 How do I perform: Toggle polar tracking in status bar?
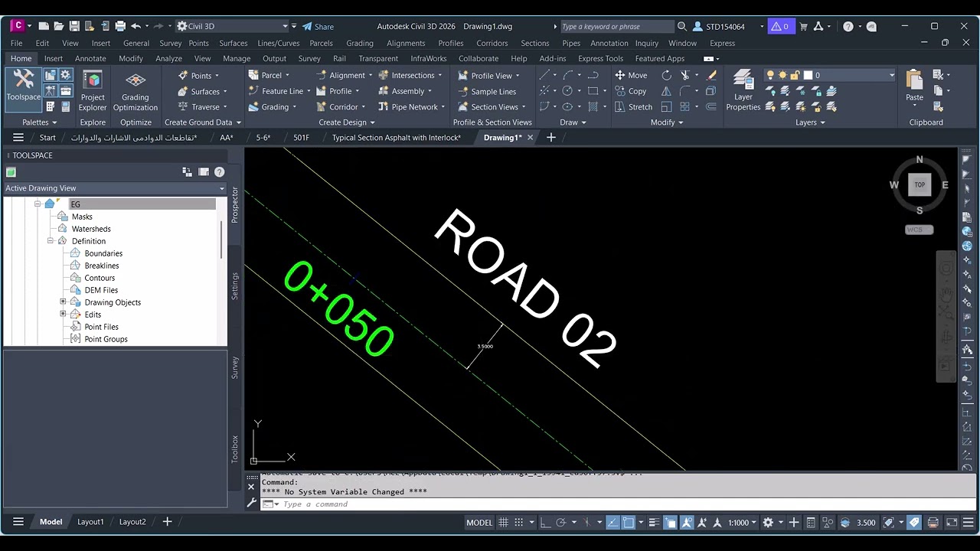(561, 523)
